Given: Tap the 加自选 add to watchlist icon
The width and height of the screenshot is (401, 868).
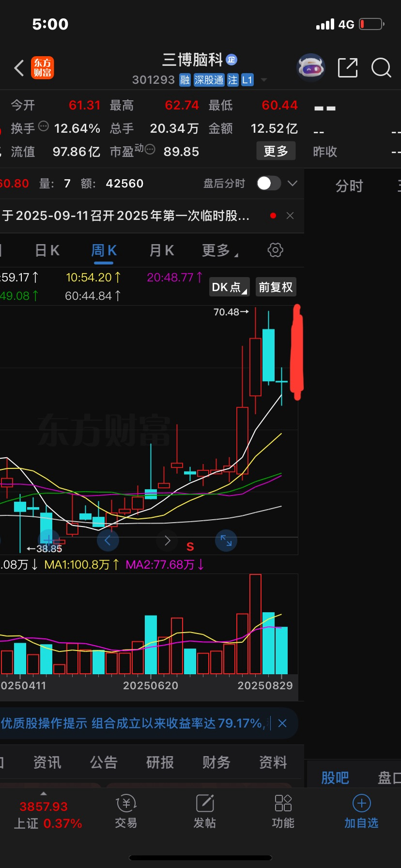Looking at the screenshot, I should [x=361, y=812].
